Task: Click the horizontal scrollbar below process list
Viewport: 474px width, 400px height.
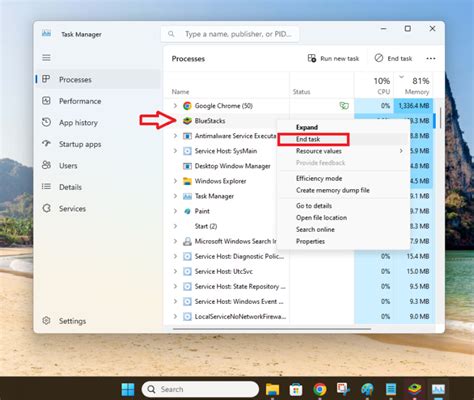Action: pos(272,329)
